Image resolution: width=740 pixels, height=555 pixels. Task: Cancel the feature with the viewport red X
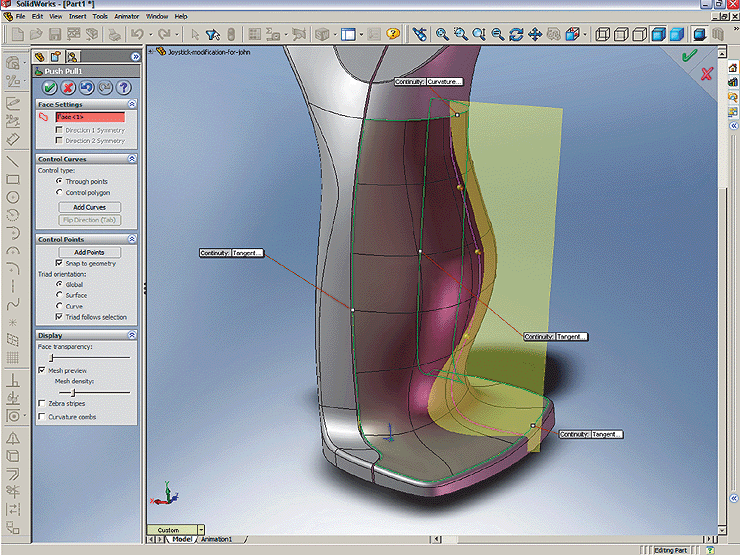point(706,74)
